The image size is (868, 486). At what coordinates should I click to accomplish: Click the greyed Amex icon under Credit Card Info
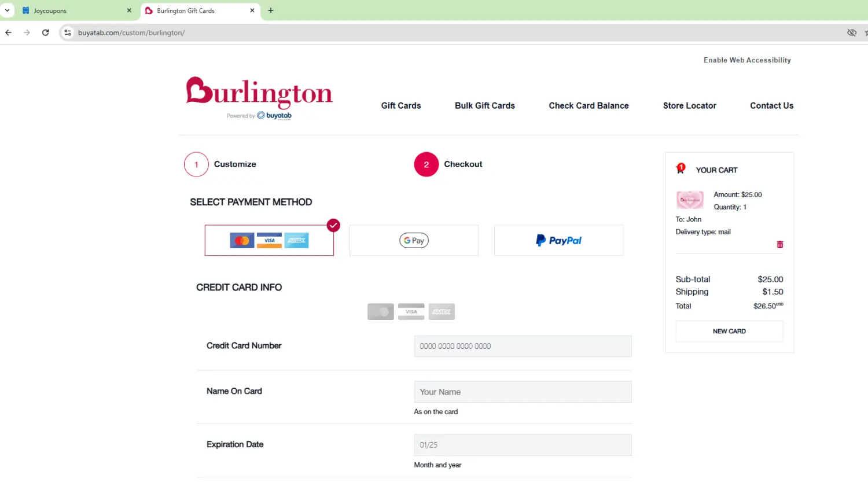pyautogui.click(x=442, y=312)
